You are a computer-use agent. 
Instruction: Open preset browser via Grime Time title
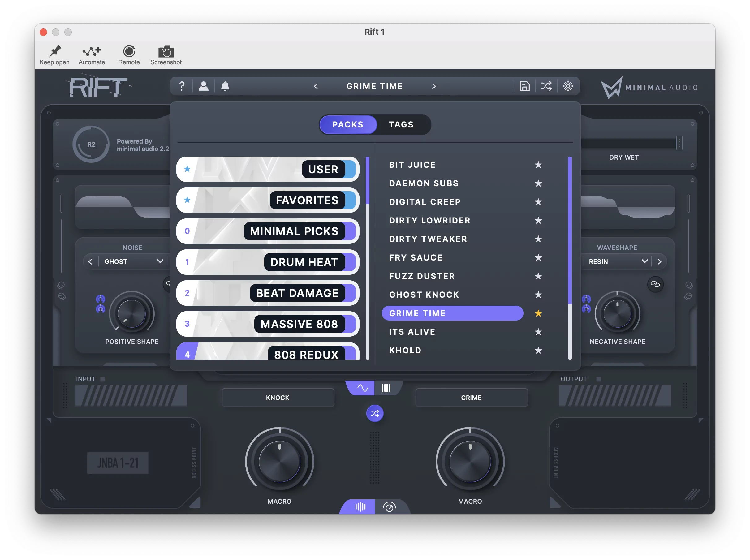pos(374,86)
